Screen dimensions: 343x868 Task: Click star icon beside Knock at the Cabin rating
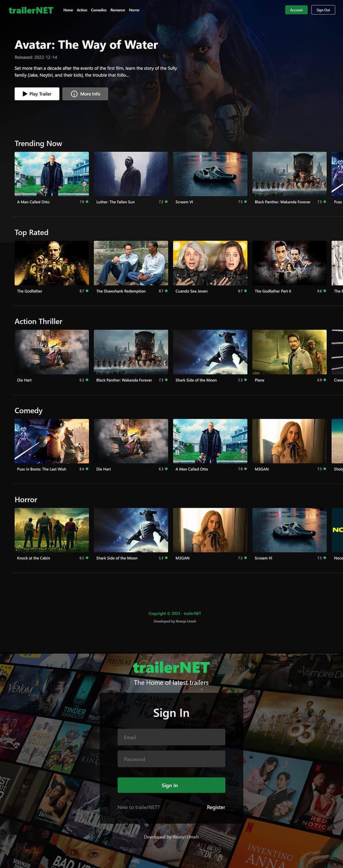pos(87,558)
